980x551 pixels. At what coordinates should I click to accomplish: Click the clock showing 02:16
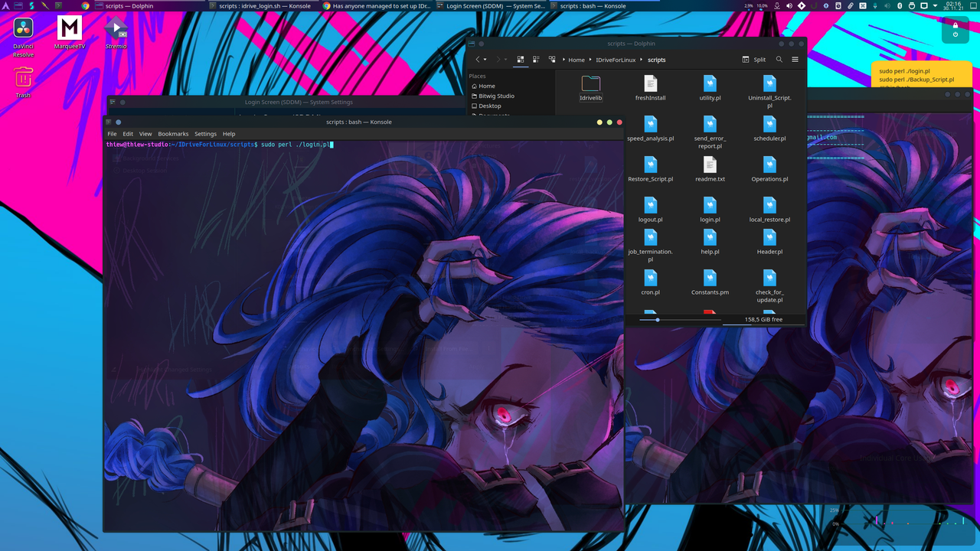coord(953,5)
